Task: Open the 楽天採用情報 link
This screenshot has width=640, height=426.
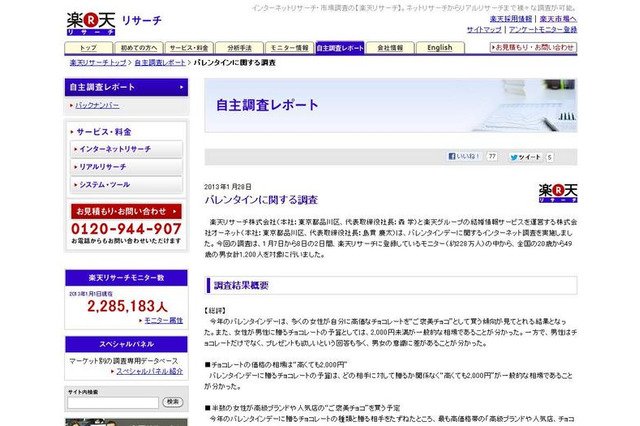Action: 511,19
